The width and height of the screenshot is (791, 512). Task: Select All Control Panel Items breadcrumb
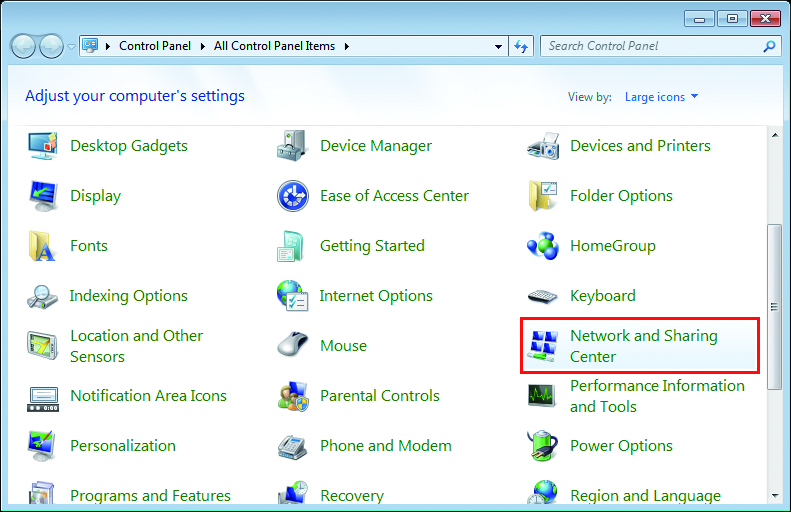[x=275, y=46]
